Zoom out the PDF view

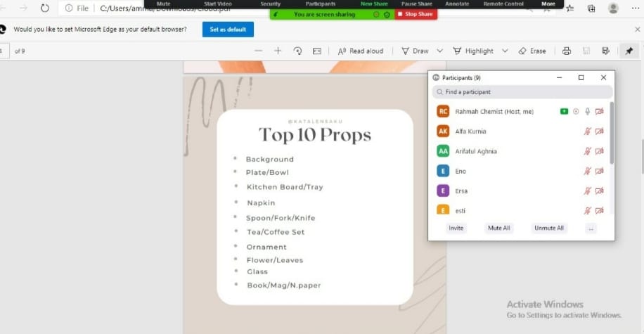tap(258, 51)
